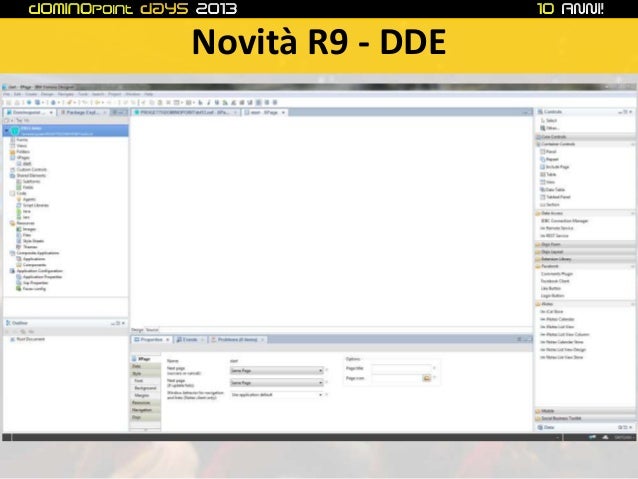The height and width of the screenshot is (479, 638).
Task: Switch to the Package Explorer tab
Action: click(x=81, y=112)
